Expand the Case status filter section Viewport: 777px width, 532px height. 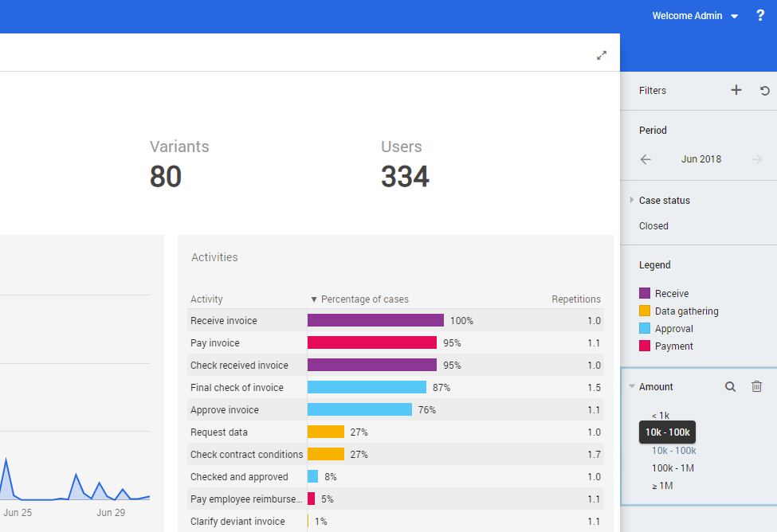[633, 201]
